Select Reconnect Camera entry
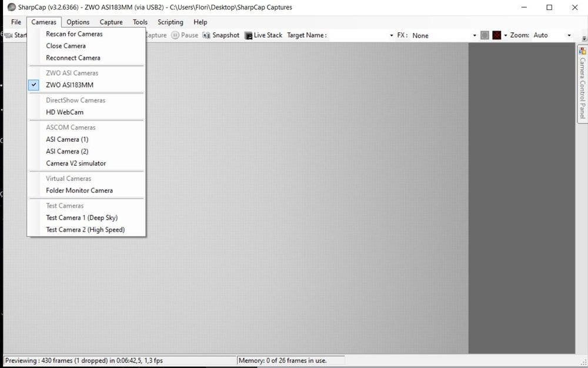588x368 pixels. [x=86, y=58]
